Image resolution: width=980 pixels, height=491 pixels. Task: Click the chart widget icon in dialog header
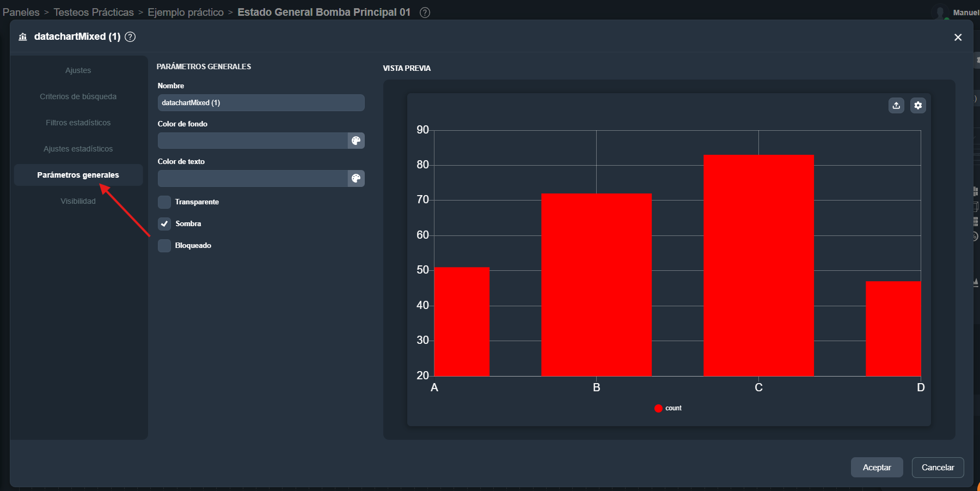point(23,37)
